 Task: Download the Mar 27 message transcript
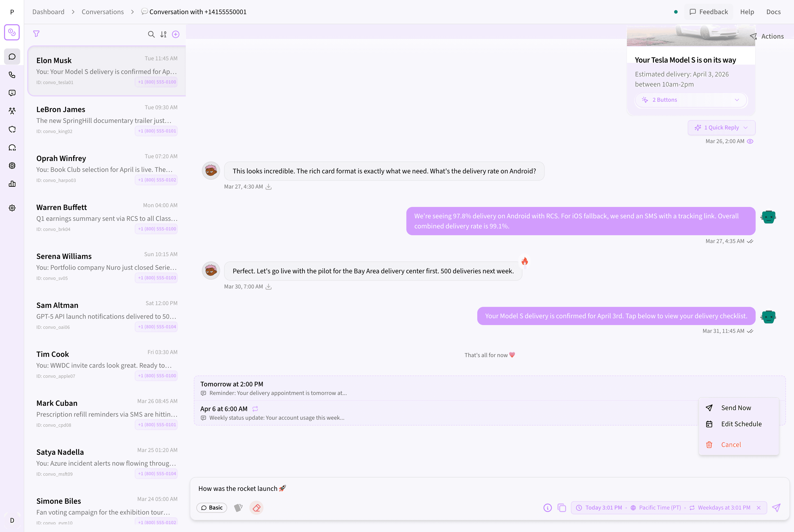point(268,187)
